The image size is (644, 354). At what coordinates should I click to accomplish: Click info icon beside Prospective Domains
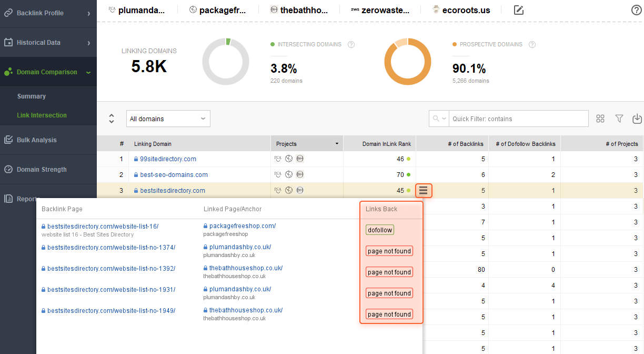point(532,45)
